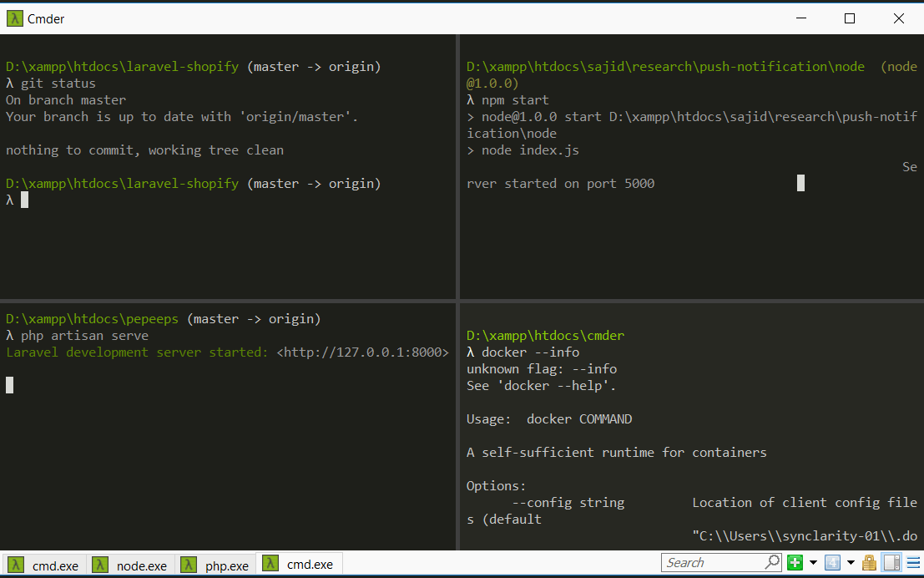Expand the console list dropdown arrow
Viewport: 924px width, 578px height.
click(x=851, y=563)
